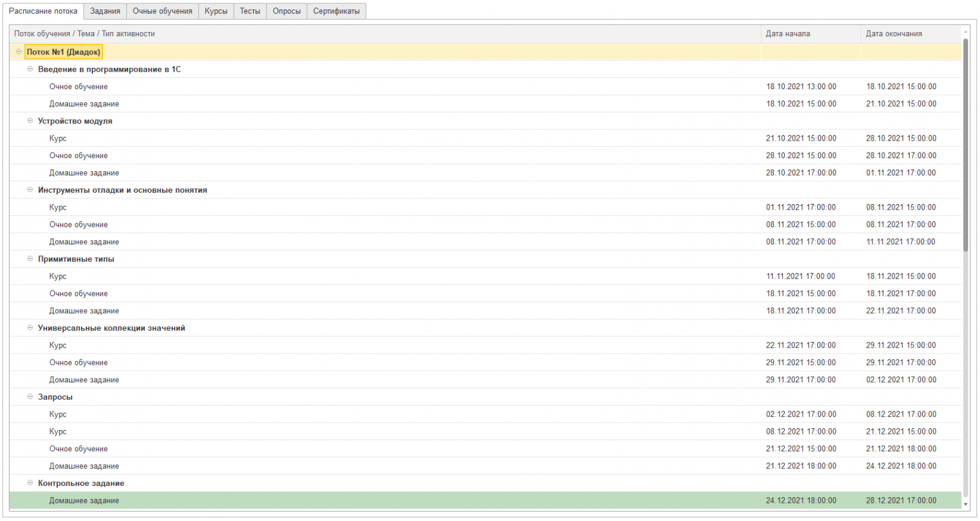The width and height of the screenshot is (980, 521).
Task: Click the vertical scrollbar up arrow
Action: point(966,31)
